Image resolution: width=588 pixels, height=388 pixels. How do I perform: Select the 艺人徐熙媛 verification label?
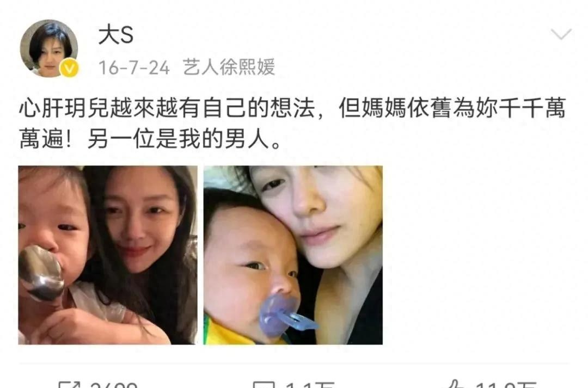pyautogui.click(x=229, y=67)
